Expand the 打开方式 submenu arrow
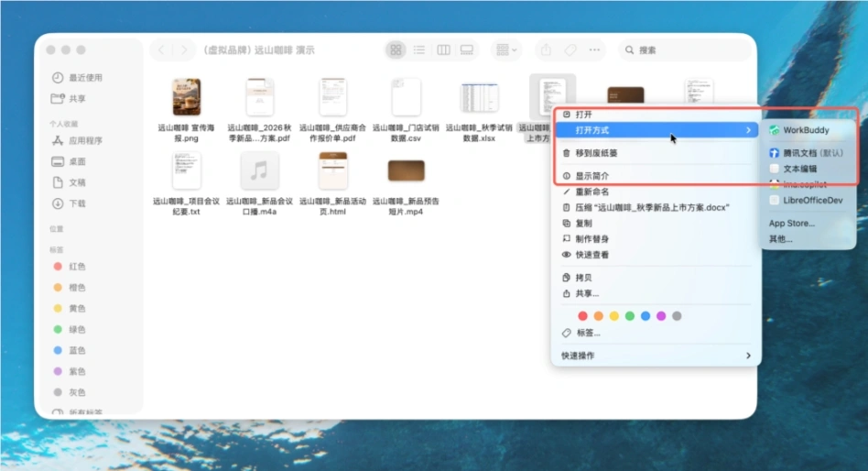This screenshot has width=868, height=471. [x=748, y=130]
